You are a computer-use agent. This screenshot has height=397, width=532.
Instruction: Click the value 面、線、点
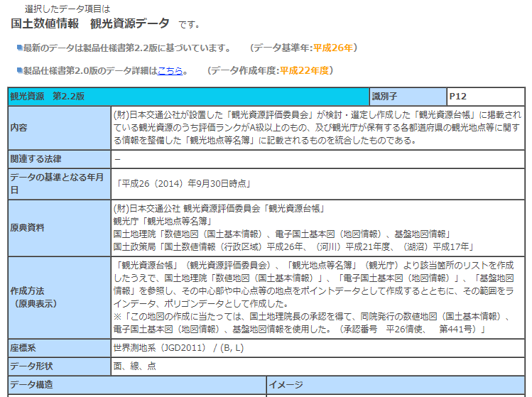[x=135, y=366]
